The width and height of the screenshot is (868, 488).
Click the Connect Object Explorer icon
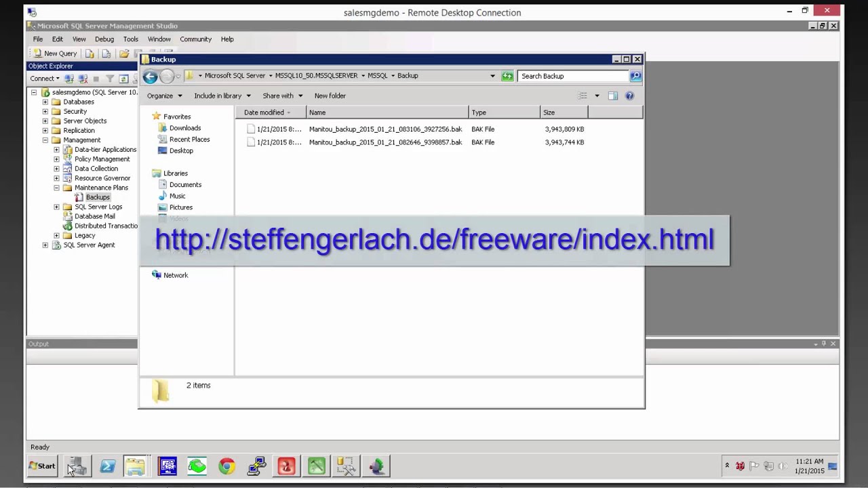(71, 79)
